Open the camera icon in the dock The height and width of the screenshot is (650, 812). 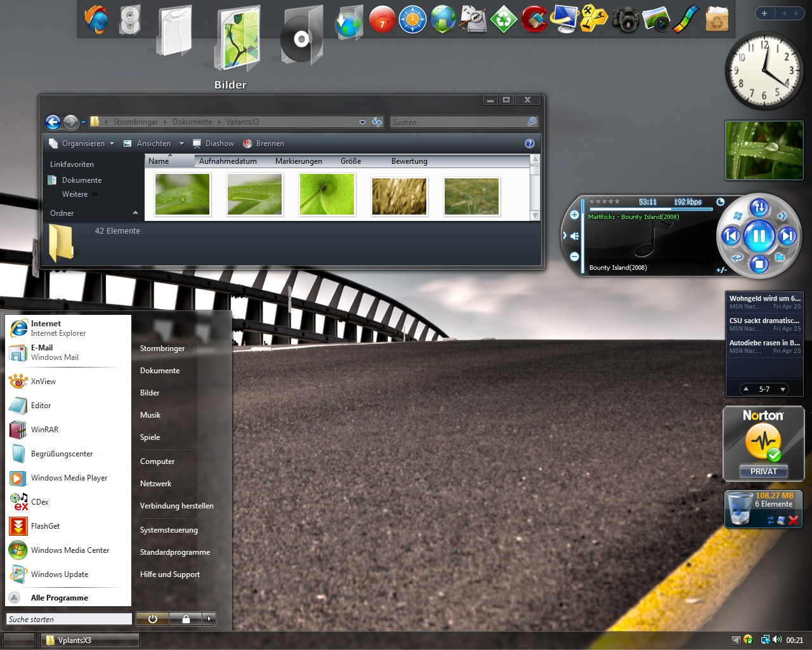pos(625,20)
